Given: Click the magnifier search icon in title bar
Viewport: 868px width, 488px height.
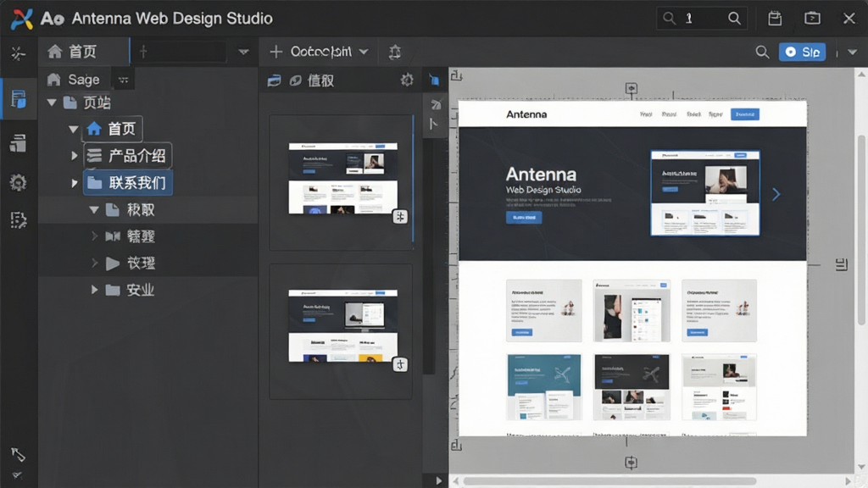Looking at the screenshot, I should 734,19.
